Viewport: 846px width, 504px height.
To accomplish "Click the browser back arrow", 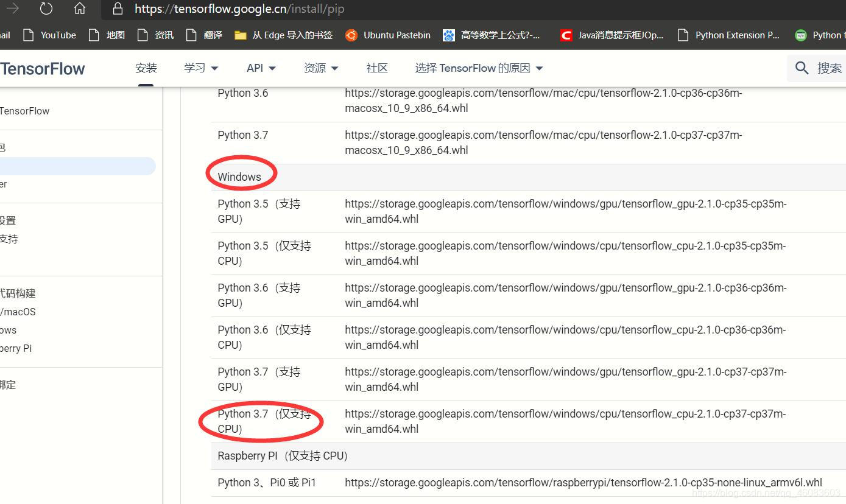I will 12,9.
